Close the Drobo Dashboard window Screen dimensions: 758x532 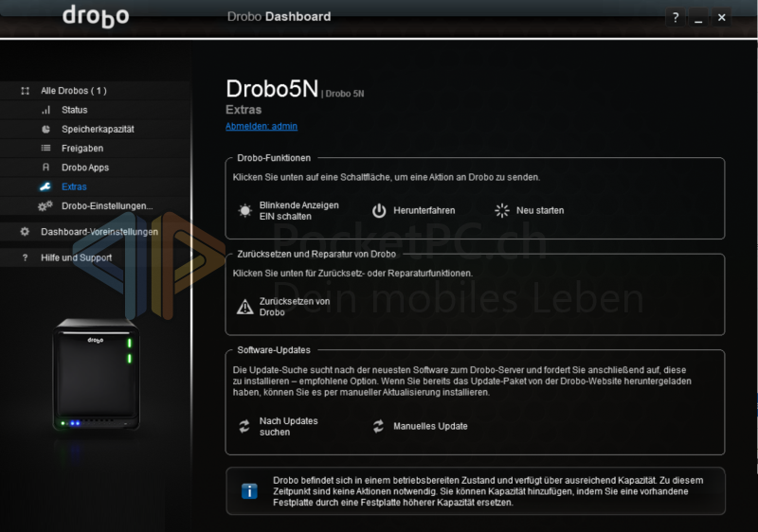coord(722,17)
